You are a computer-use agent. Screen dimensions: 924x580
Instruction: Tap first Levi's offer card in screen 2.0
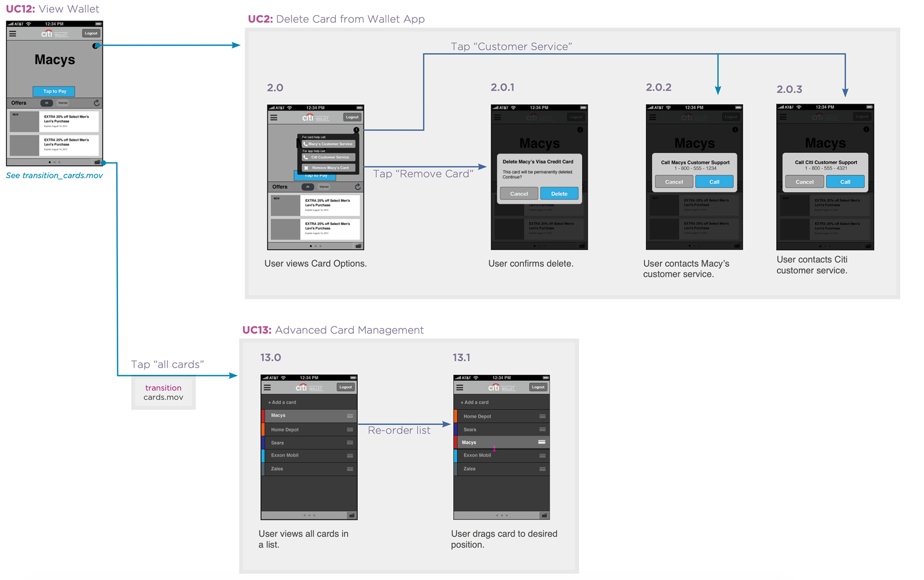point(315,206)
